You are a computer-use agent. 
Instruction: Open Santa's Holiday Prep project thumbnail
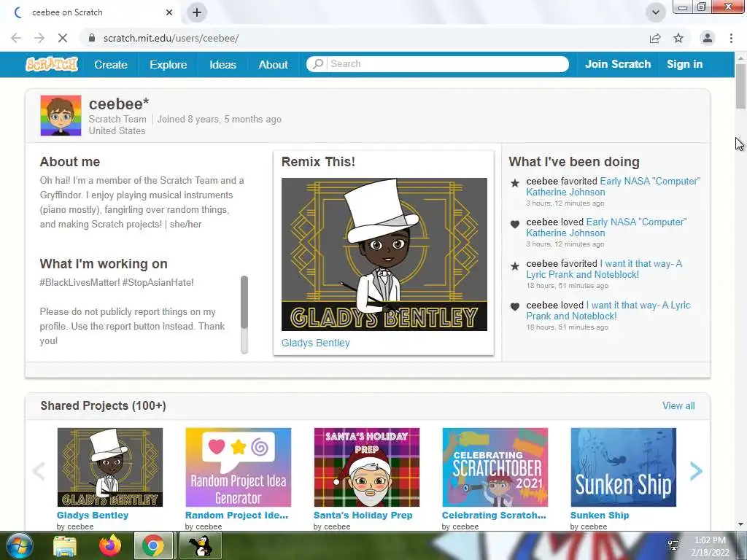367,467
